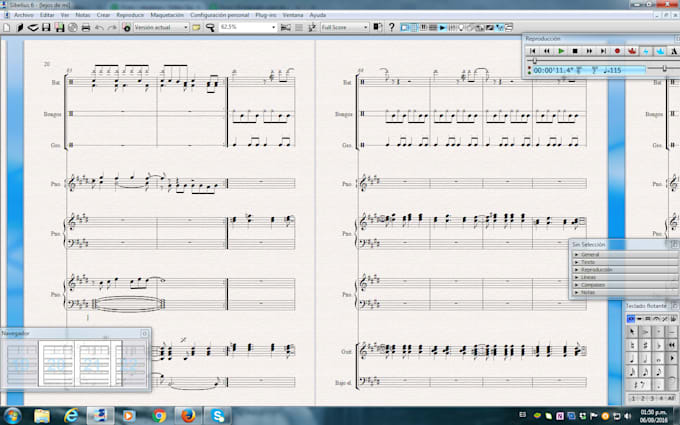Open the Versión actual dropdown
This screenshot has height=425, width=680.
tap(161, 27)
